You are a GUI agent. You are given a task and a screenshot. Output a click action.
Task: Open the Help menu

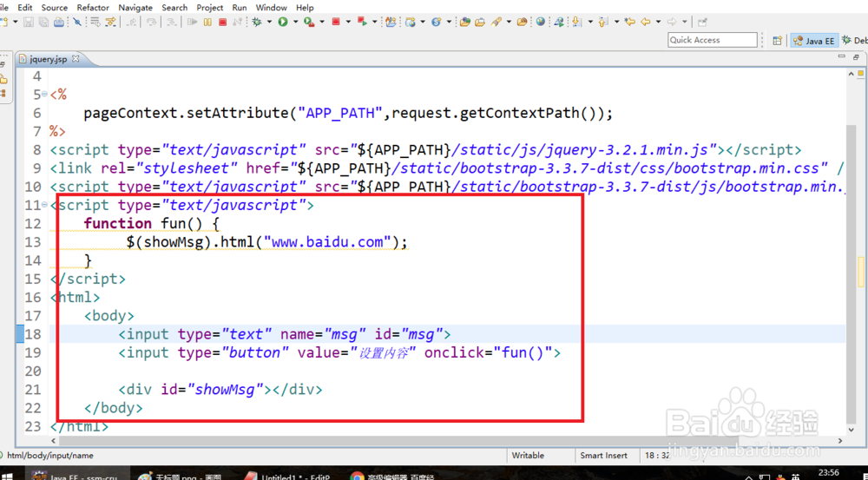point(305,7)
